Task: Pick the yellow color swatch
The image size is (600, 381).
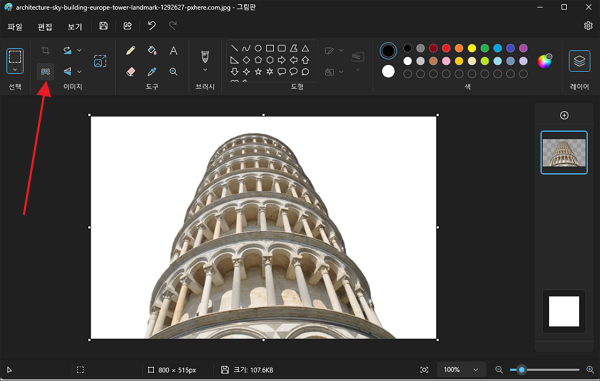Action: pyautogui.click(x=472, y=48)
